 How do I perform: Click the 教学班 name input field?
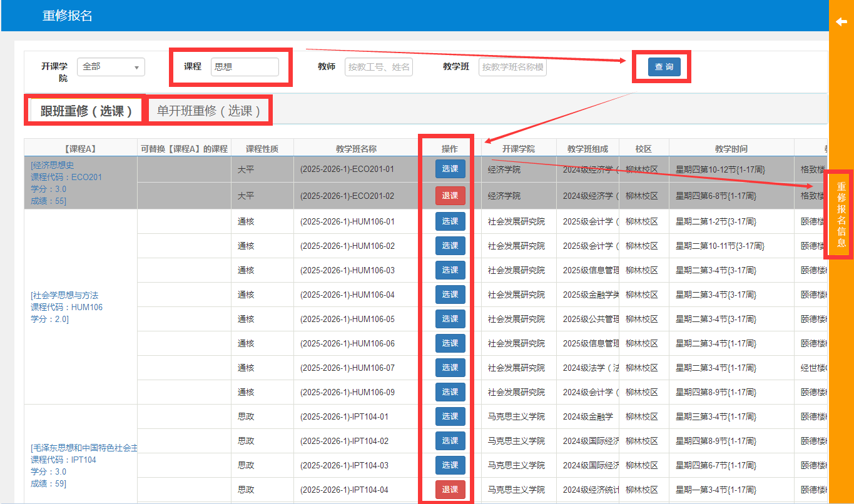tap(512, 67)
